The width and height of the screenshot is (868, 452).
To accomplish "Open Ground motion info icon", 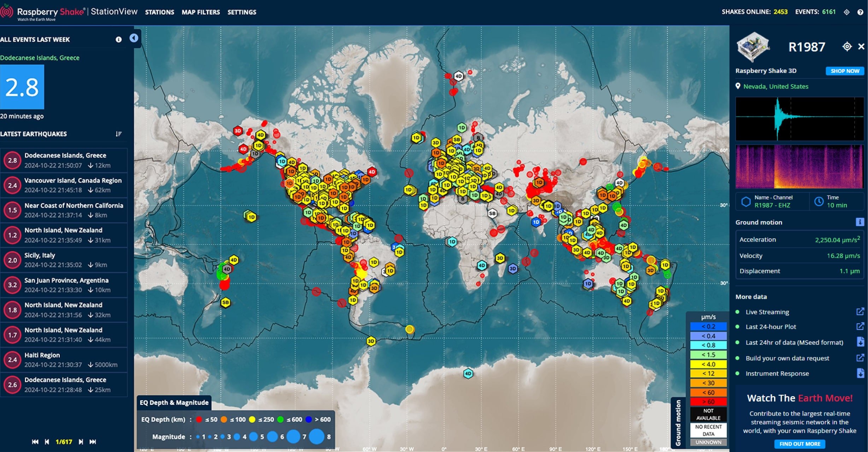I will click(x=860, y=222).
